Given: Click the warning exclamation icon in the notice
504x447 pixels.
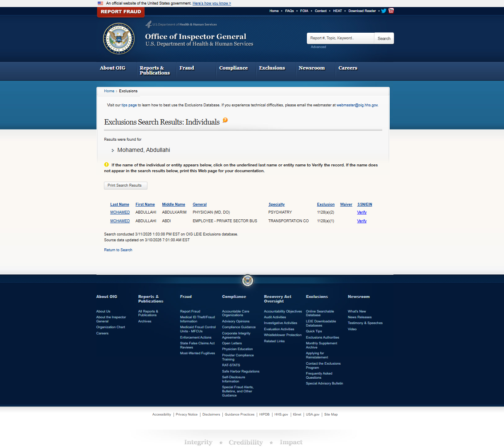Looking at the screenshot, I should click(x=106, y=165).
